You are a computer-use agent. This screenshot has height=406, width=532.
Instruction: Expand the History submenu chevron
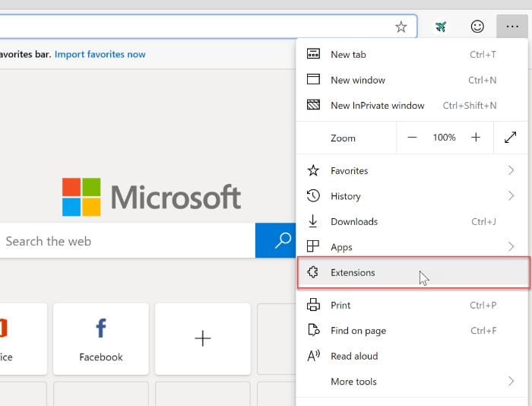(511, 196)
